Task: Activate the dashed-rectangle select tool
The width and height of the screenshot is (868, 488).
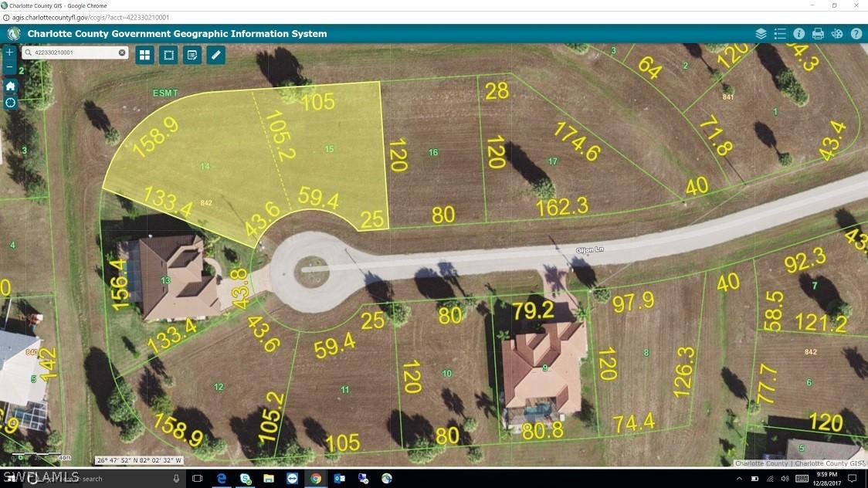Action: tap(168, 55)
